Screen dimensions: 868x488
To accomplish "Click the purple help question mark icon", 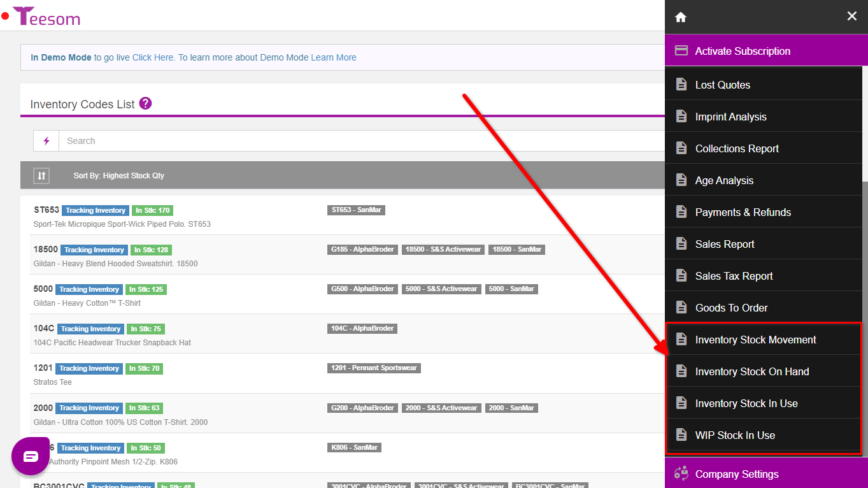I will coord(145,103).
